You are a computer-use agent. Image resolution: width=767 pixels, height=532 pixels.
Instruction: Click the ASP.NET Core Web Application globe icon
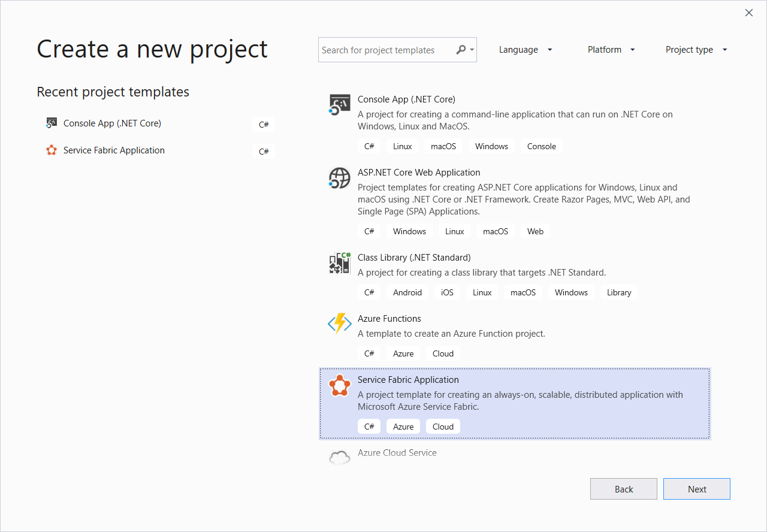click(339, 177)
